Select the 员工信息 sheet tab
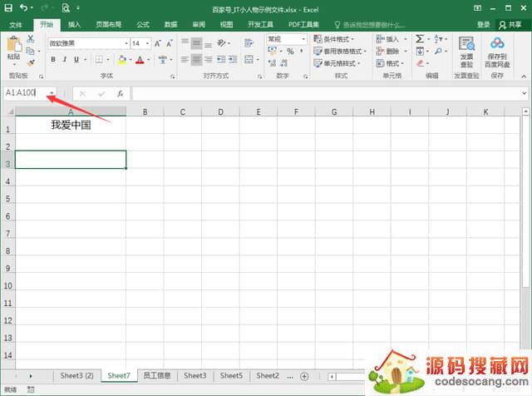Screen dimensions: 532x396 pyautogui.click(x=155, y=376)
